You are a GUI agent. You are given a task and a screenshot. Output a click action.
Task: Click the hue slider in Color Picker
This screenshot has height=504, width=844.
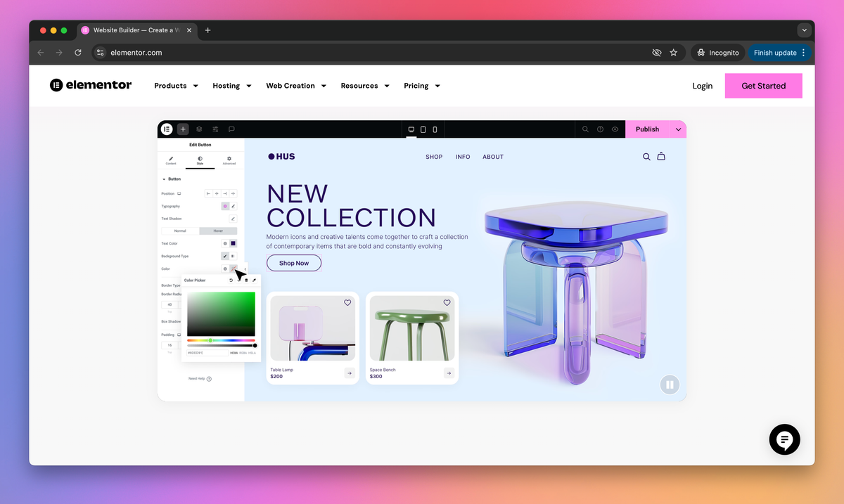coord(221,340)
